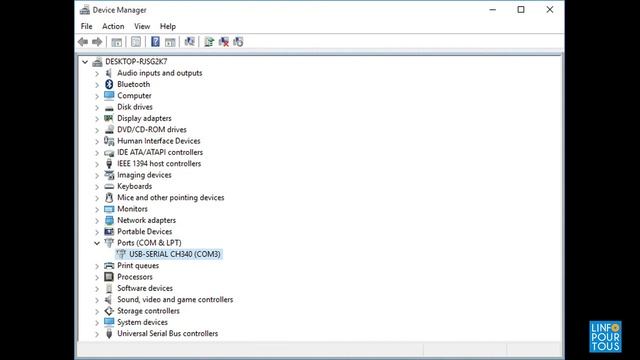Screen dimensions: 640x360
Task: Click the Disable device toolbar icon
Action: coord(238,42)
